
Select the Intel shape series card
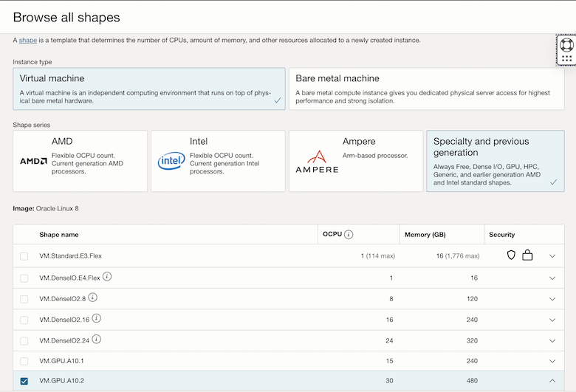(x=217, y=161)
